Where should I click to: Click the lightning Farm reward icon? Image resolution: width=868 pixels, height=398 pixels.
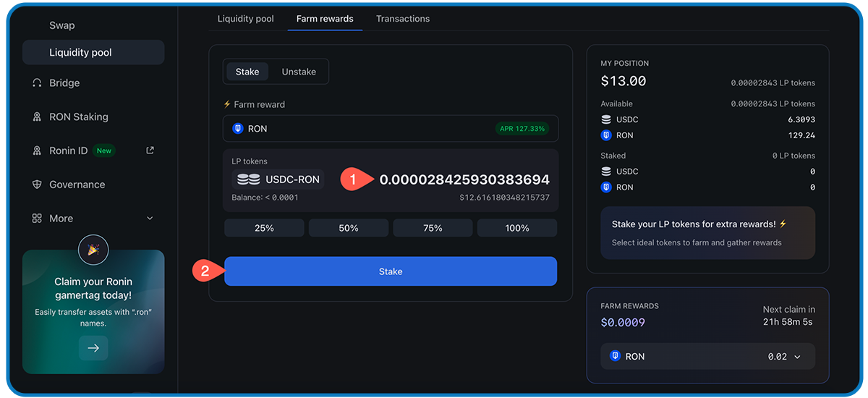pos(227,104)
